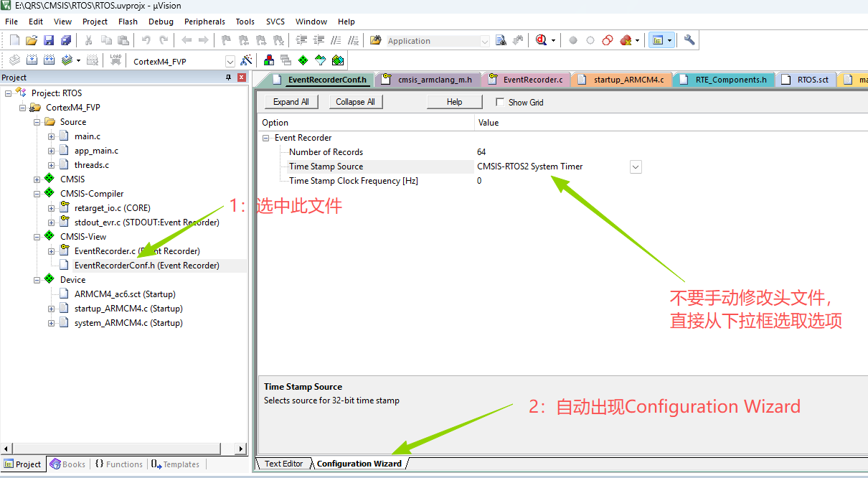The width and height of the screenshot is (868, 478).
Task: Switch to the Books panel tab
Action: pos(67,464)
